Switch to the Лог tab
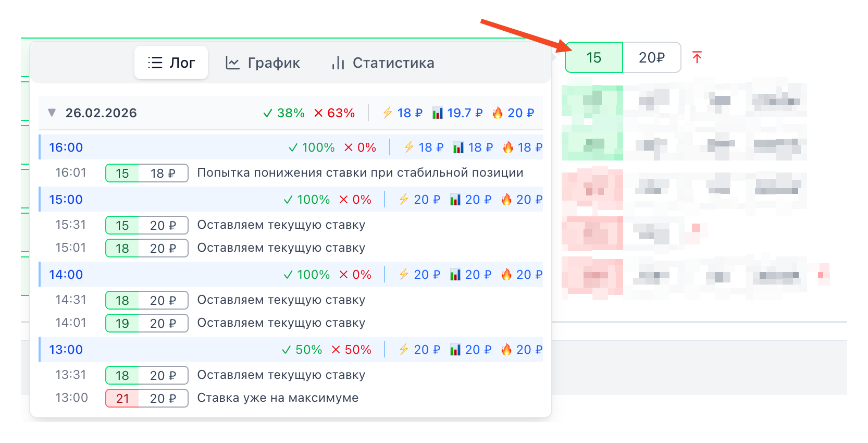Image resolution: width=868 pixels, height=443 pixels. (171, 63)
